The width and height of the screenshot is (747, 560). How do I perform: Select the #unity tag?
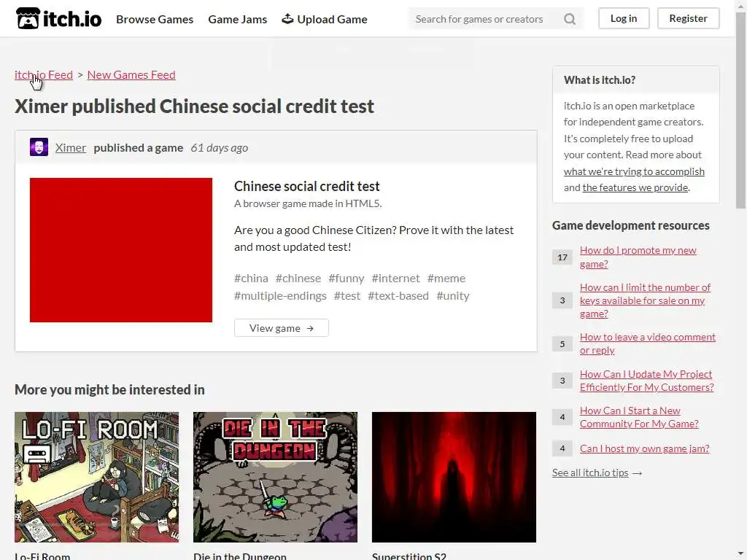click(453, 296)
